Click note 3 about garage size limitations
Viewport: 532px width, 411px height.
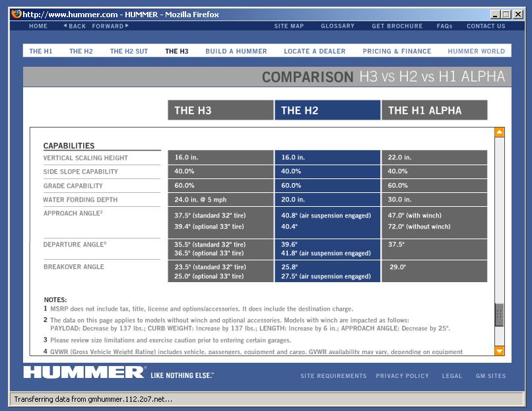(x=167, y=340)
